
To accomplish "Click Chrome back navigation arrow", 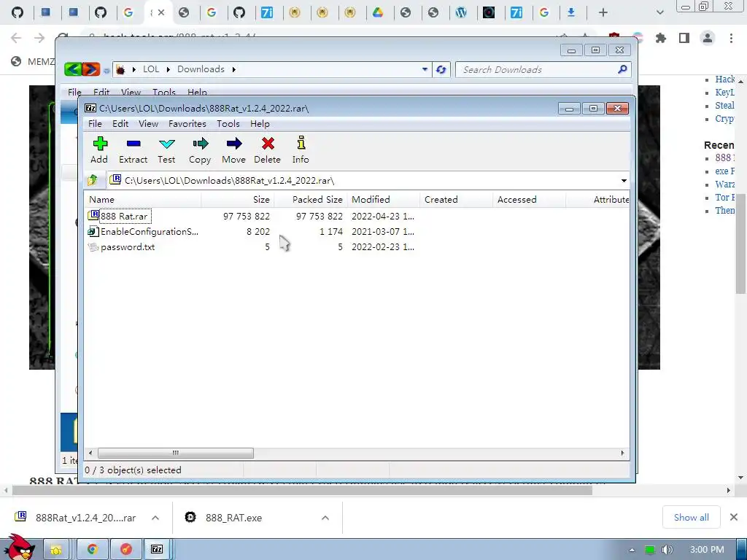I will [16, 38].
